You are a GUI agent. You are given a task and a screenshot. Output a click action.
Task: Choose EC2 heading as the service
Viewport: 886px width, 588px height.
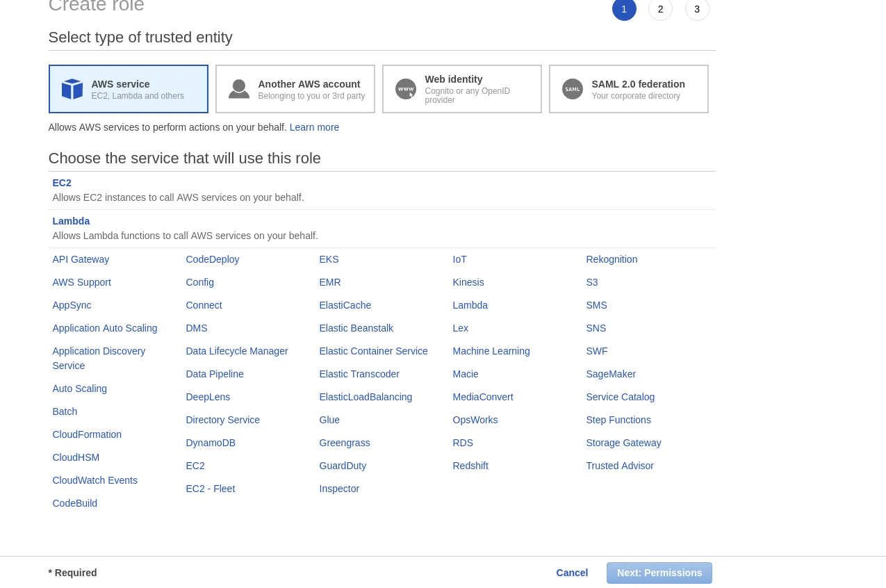click(x=62, y=183)
